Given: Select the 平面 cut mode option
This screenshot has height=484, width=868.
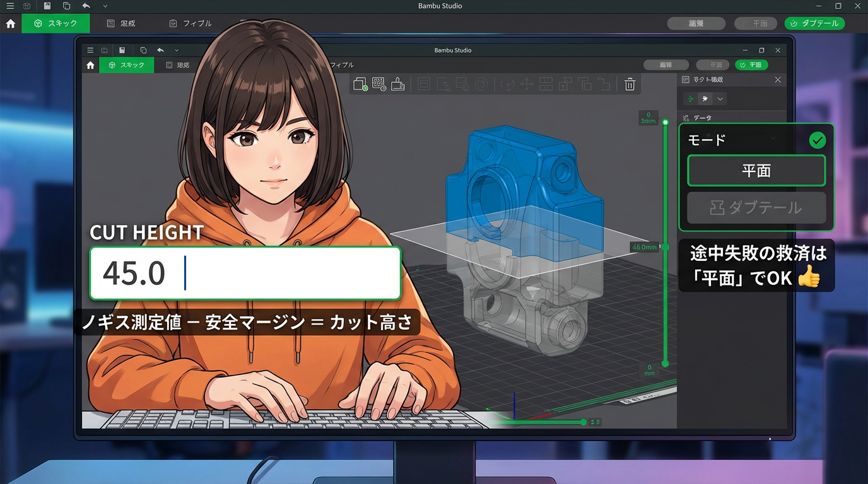Looking at the screenshot, I should 756,171.
